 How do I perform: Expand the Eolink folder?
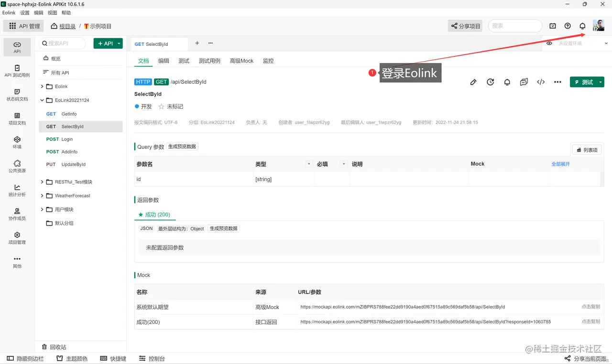click(42, 86)
